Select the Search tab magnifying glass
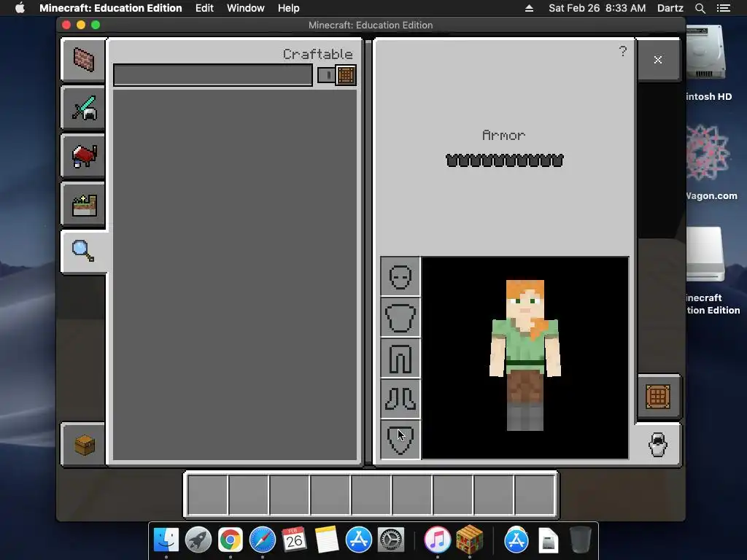Viewport: 747px width, 560px height. point(83,252)
